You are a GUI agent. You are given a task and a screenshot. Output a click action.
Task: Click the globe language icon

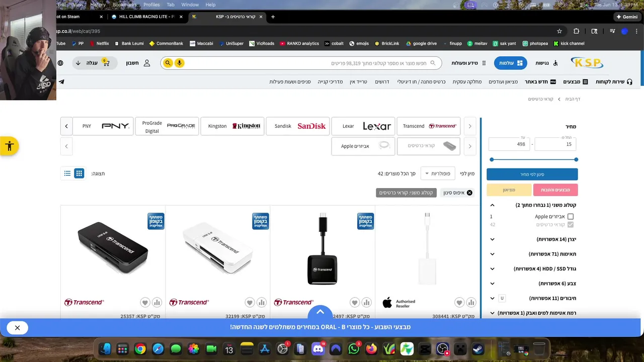[x=61, y=63]
